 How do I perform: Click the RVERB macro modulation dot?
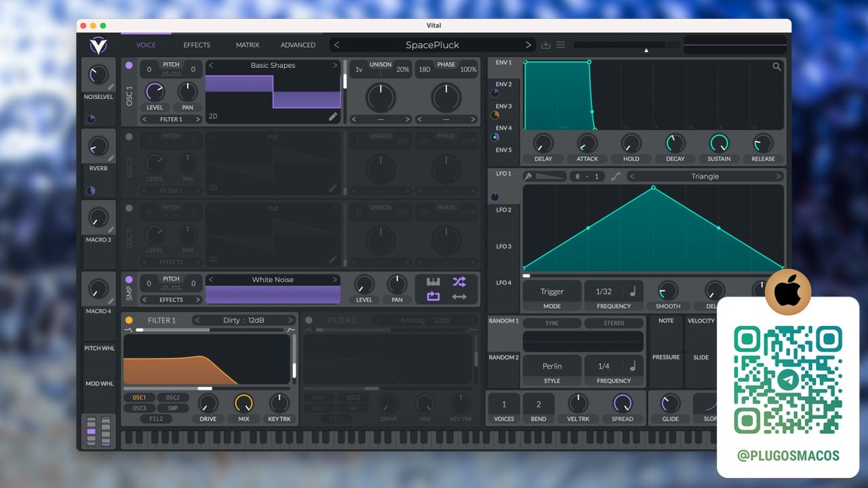click(91, 191)
